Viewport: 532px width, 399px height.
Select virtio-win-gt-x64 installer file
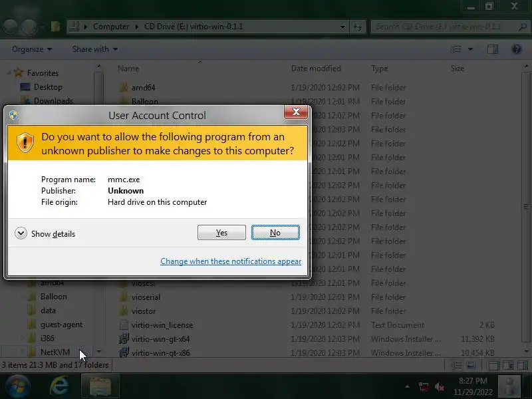[x=160, y=339]
